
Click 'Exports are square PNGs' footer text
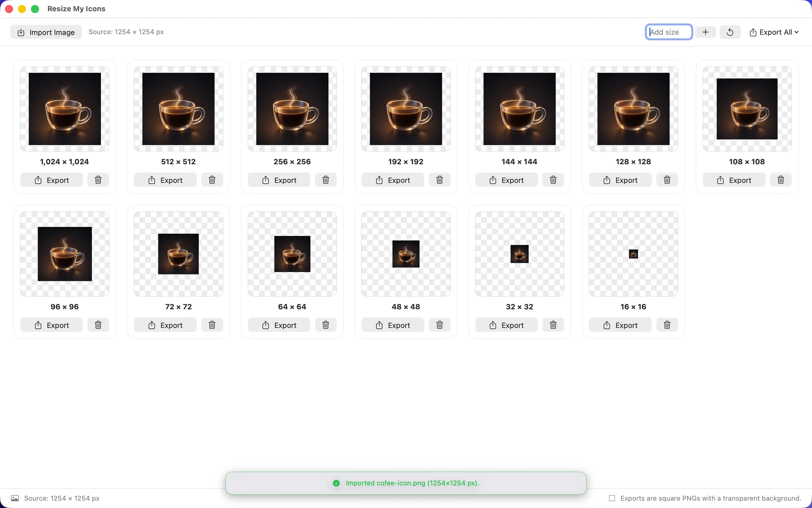[x=711, y=498]
